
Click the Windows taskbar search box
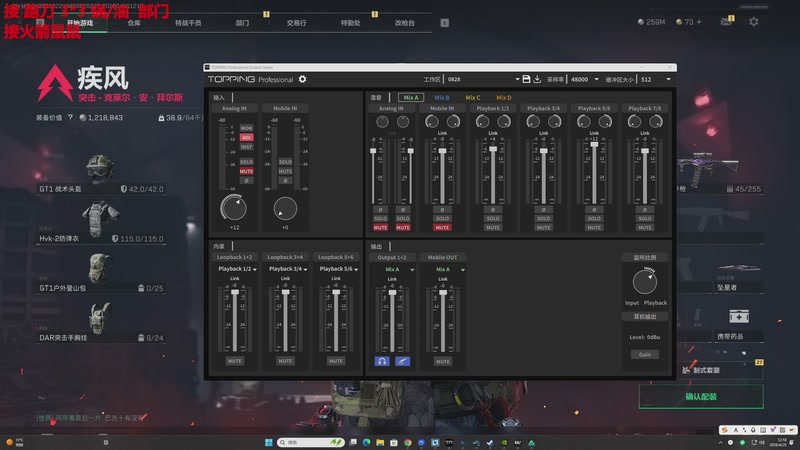pyautogui.click(x=311, y=442)
